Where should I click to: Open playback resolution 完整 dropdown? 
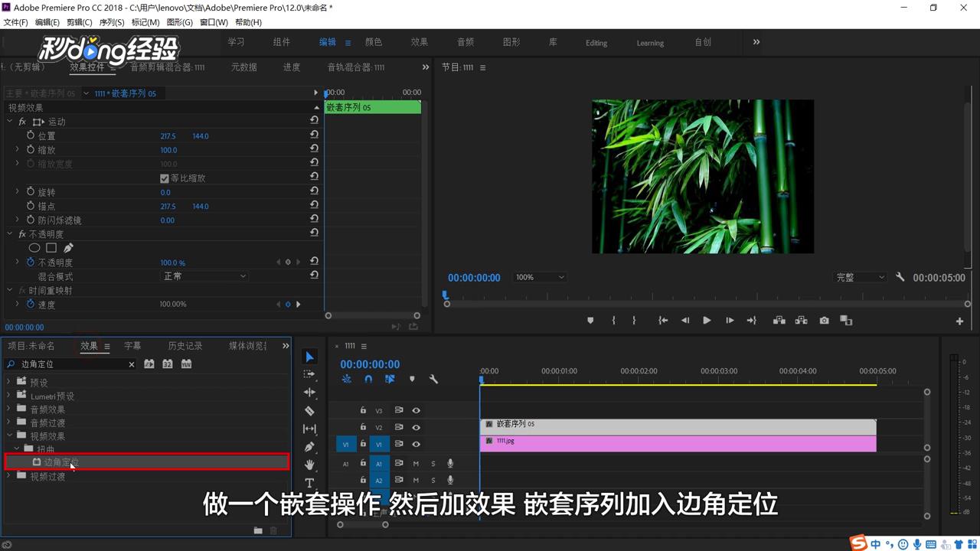coord(860,277)
